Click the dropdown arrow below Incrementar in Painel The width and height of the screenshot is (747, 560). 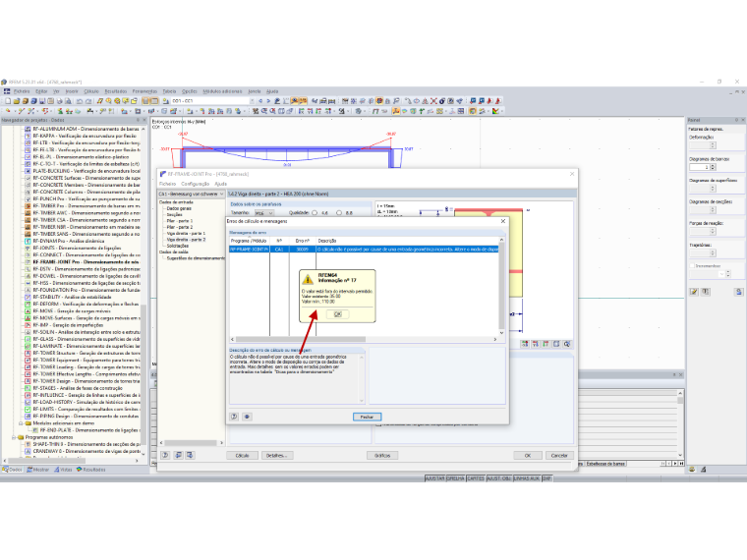721,274
